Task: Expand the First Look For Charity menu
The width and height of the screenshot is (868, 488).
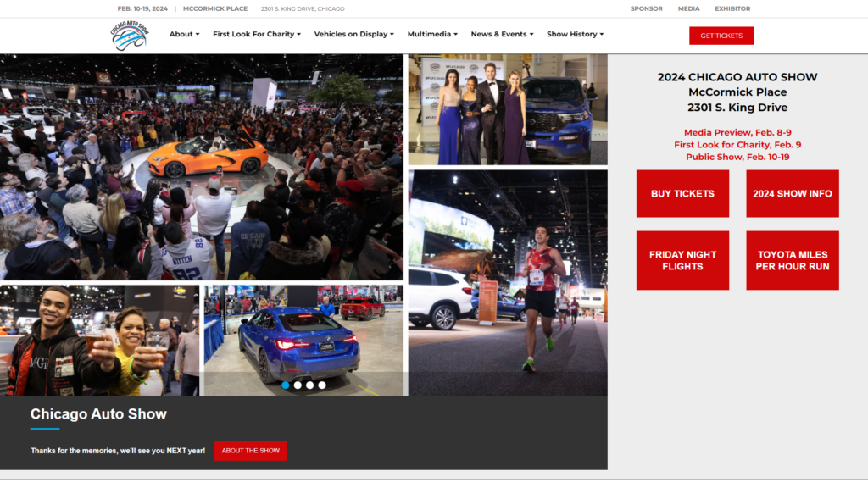Action: tap(257, 34)
